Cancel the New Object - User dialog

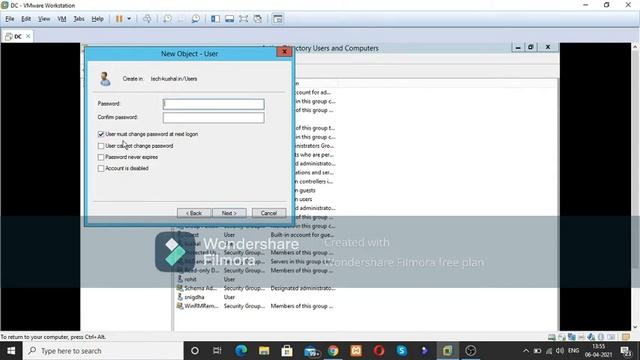pyautogui.click(x=269, y=213)
